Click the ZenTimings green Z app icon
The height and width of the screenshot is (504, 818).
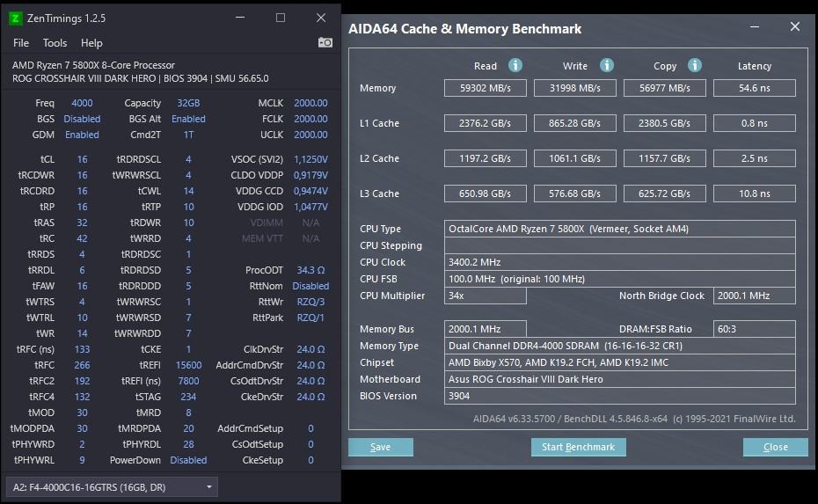[16, 18]
